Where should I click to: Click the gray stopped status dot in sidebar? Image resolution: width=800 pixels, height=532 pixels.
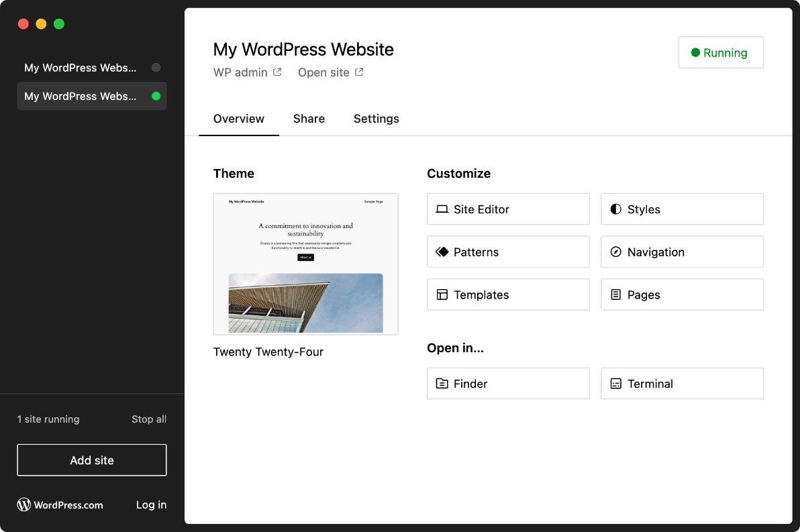tap(156, 67)
